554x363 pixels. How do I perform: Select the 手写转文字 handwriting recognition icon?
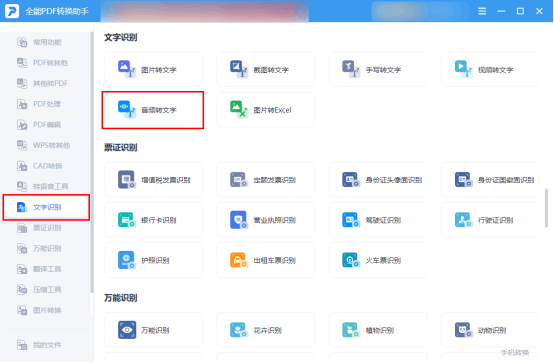coord(350,69)
